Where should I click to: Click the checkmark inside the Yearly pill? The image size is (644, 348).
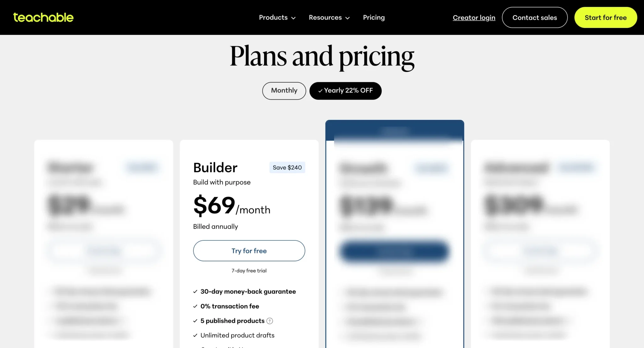[320, 91]
